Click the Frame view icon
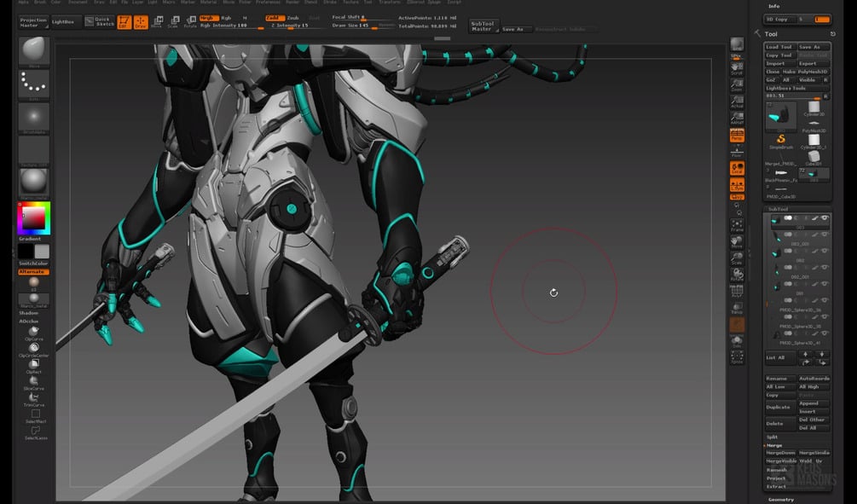Screen dimensions: 857x504 (x=737, y=224)
